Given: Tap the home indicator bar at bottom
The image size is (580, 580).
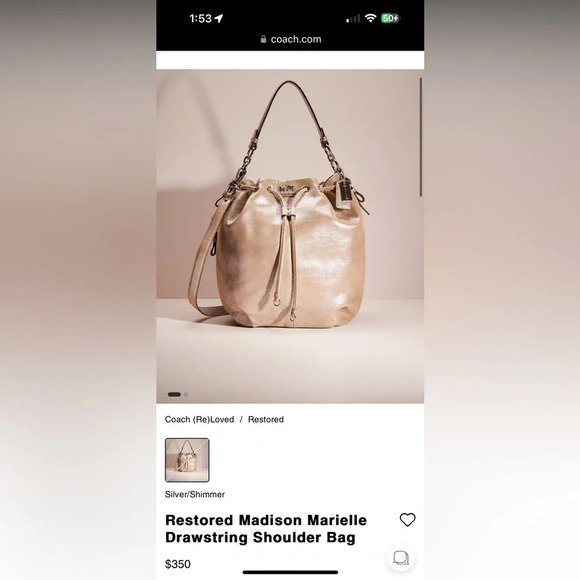Looking at the screenshot, I should pyautogui.click(x=290, y=572).
